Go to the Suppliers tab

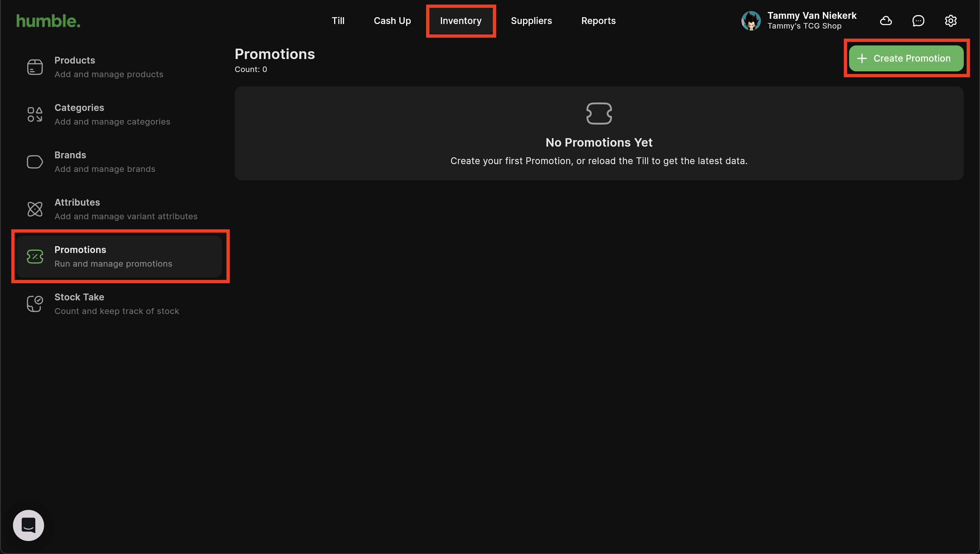pyautogui.click(x=531, y=20)
